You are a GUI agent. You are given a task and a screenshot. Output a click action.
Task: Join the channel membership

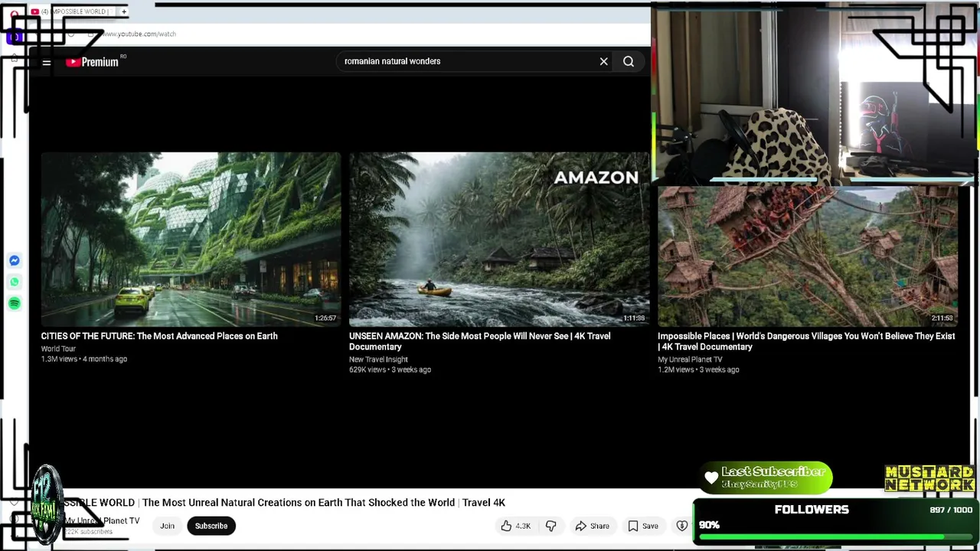(x=167, y=527)
